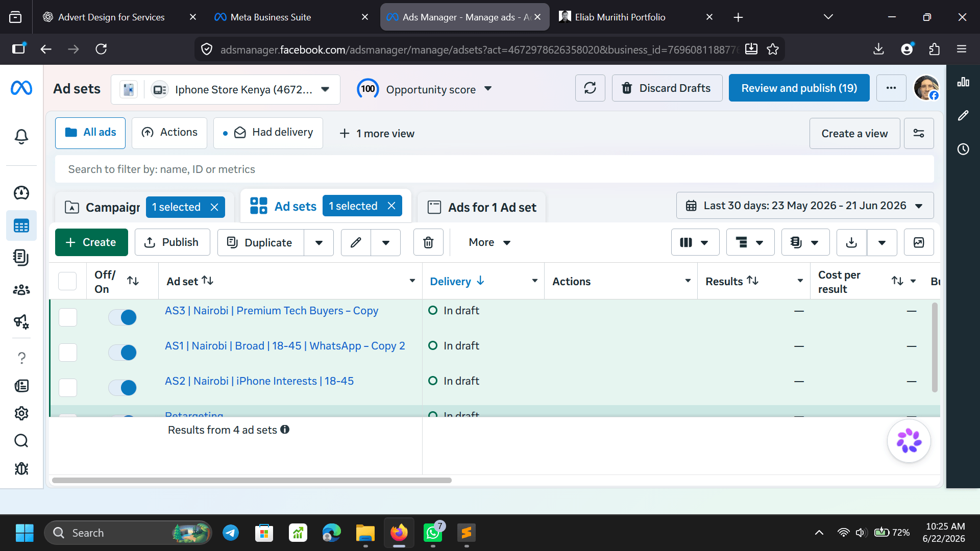Select the All ads view
This screenshot has width=980, height=551.
tap(90, 133)
